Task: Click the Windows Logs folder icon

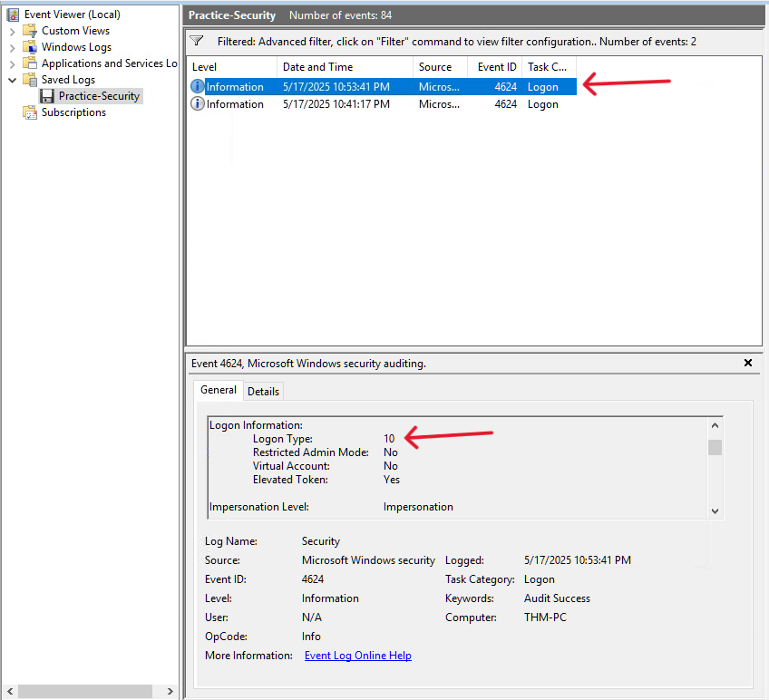Action: pyautogui.click(x=30, y=47)
